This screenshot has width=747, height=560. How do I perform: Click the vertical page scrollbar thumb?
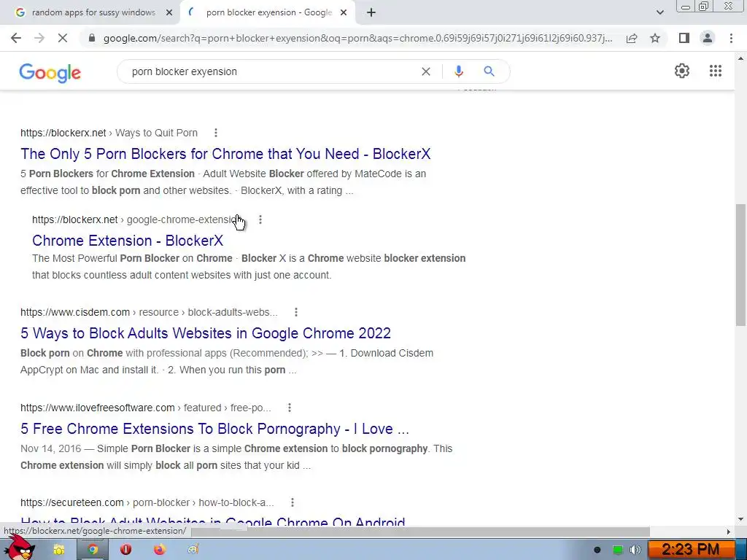740,265
